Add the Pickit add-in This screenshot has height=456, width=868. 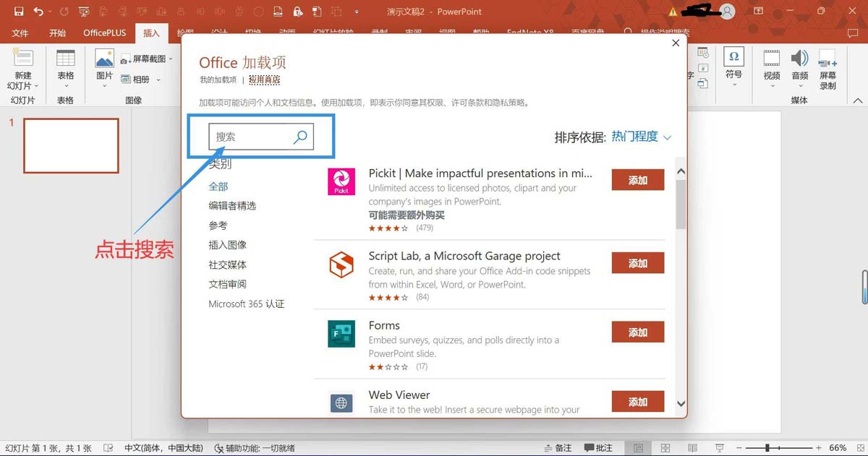click(x=638, y=180)
